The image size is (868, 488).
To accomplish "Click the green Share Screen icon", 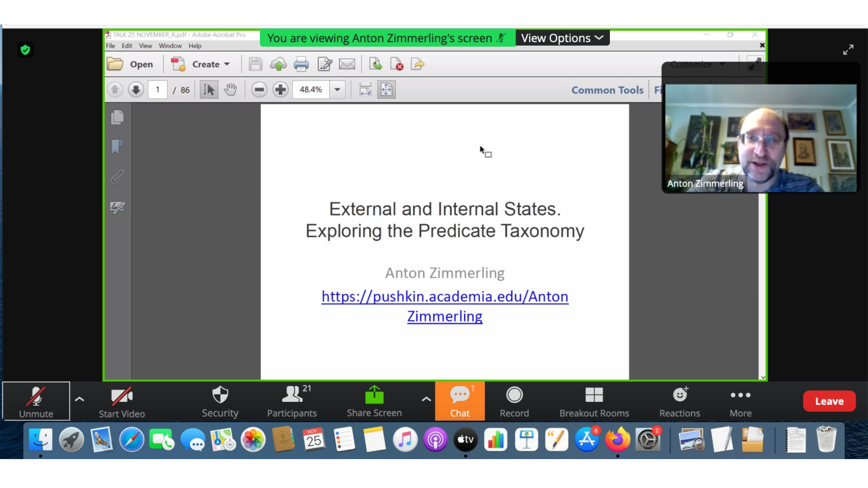I will pyautogui.click(x=374, y=395).
